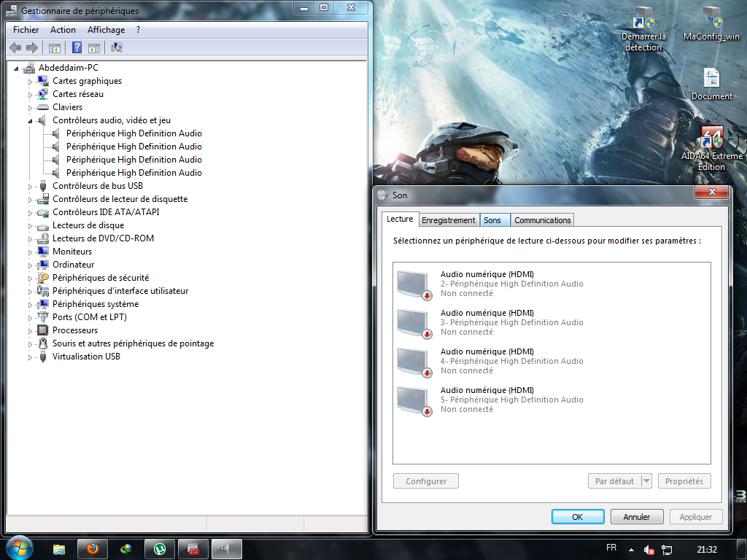Click the Moniteurs category icon
Viewport: 747px width, 560px height.
point(43,252)
